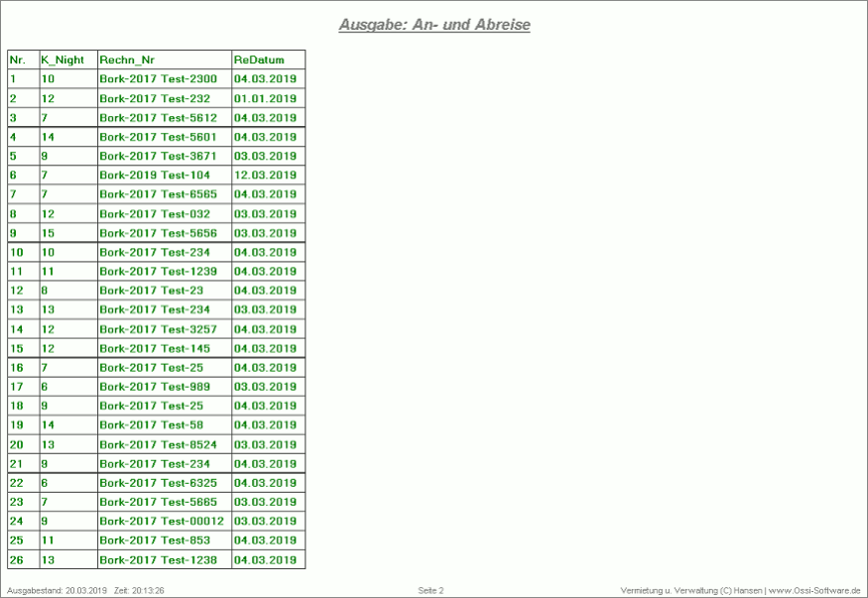Select invoice cell 'Bork-2017 Test-8524'
Image resolution: width=868 pixels, height=598 pixels.
(x=158, y=444)
